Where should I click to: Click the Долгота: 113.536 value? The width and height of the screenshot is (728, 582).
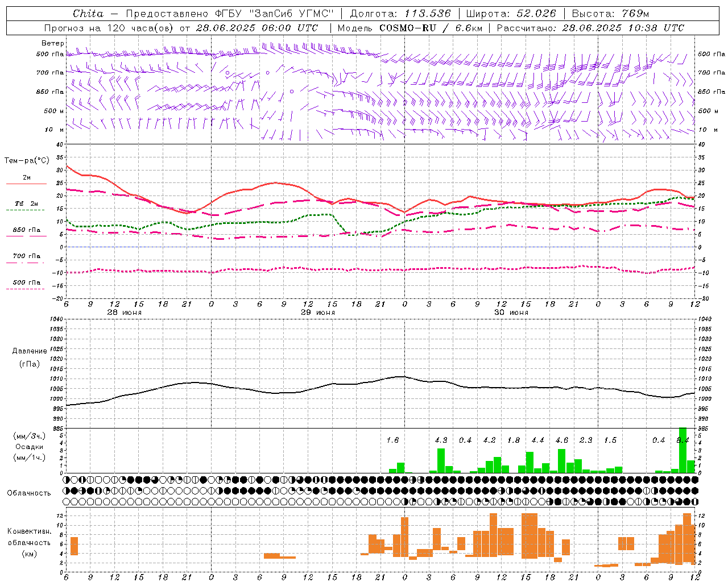coord(400,14)
